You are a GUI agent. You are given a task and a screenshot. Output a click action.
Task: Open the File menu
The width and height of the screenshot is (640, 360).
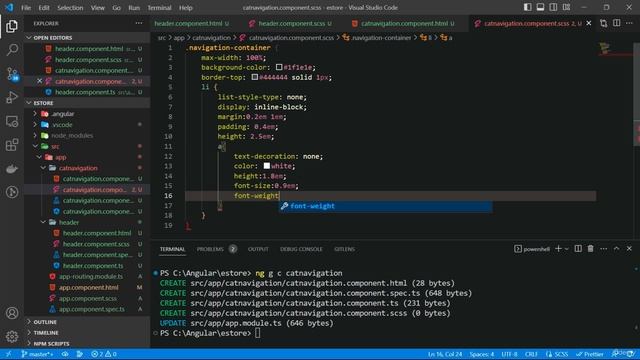click(x=26, y=7)
